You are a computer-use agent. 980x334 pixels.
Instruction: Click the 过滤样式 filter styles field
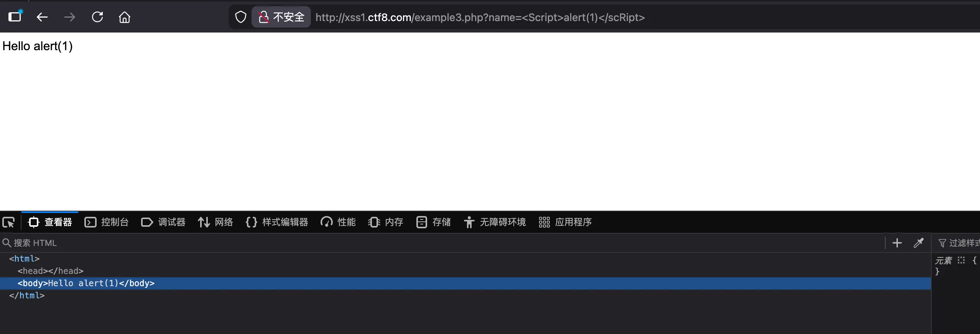coord(959,243)
